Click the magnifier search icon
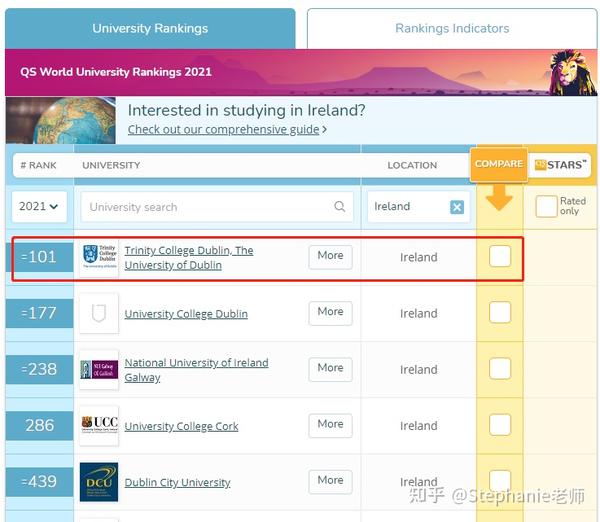The image size is (600, 522). pyautogui.click(x=339, y=206)
